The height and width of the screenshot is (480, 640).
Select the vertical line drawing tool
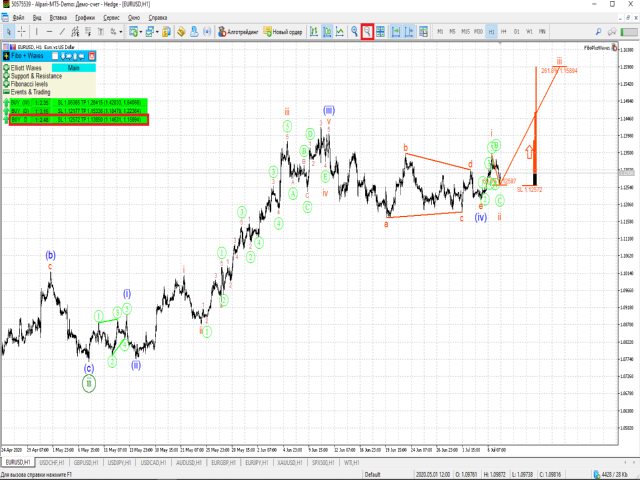pos(37,31)
